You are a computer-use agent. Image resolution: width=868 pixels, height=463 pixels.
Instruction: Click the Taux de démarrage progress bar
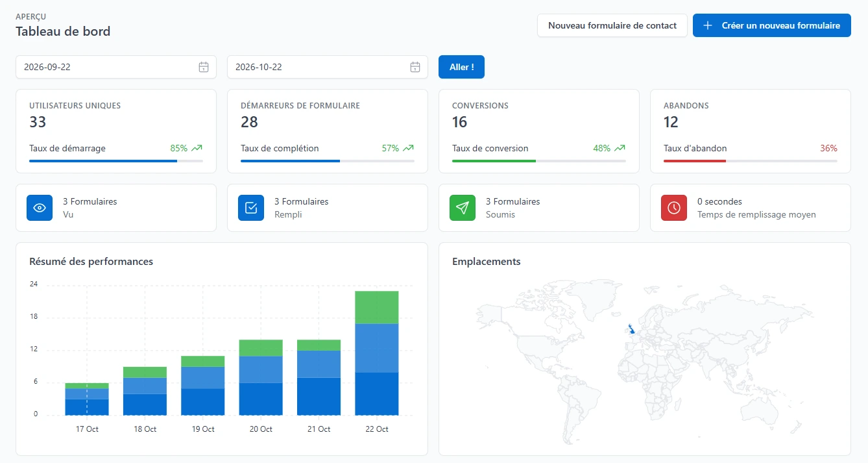(x=116, y=161)
